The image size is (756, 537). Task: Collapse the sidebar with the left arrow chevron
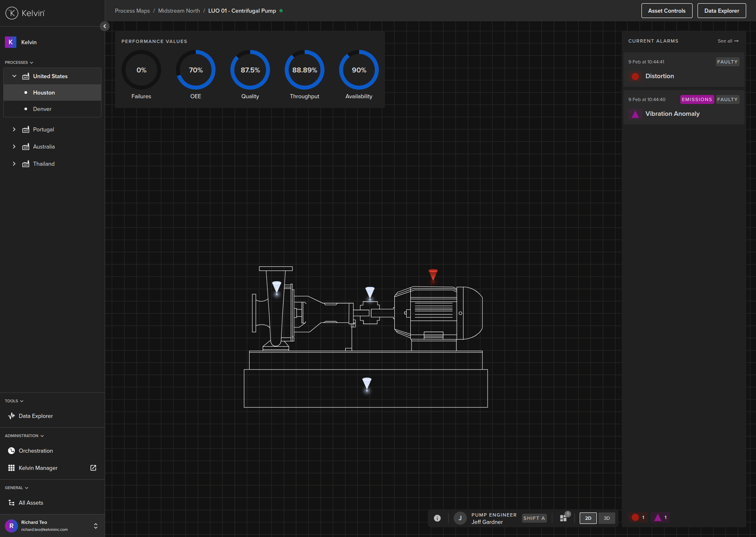[x=105, y=26]
